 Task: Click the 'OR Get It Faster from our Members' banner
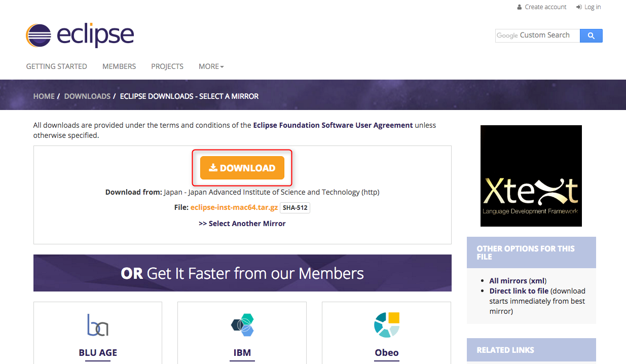(x=242, y=273)
